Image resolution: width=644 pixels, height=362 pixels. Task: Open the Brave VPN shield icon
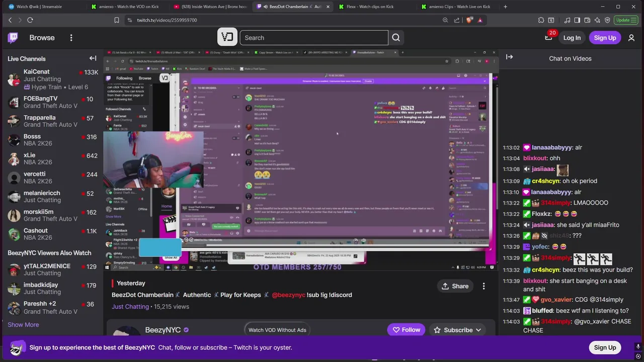point(607,20)
